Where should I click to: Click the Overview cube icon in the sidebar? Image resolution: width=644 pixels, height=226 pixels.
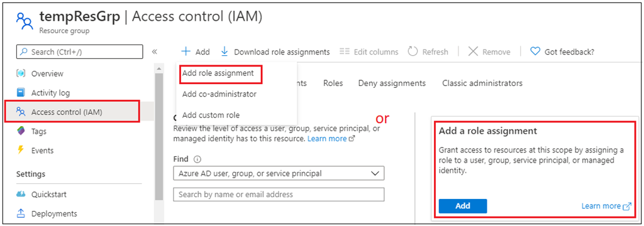point(21,73)
